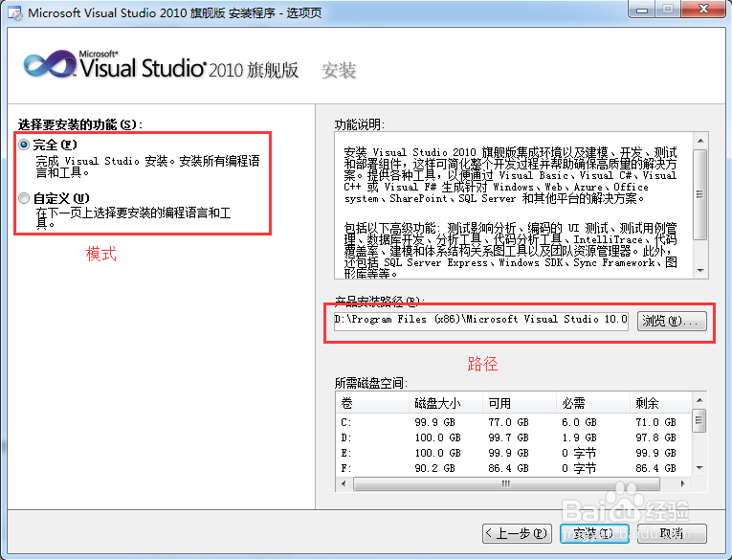
Task: Click the product install path field
Action: pyautogui.click(x=481, y=321)
